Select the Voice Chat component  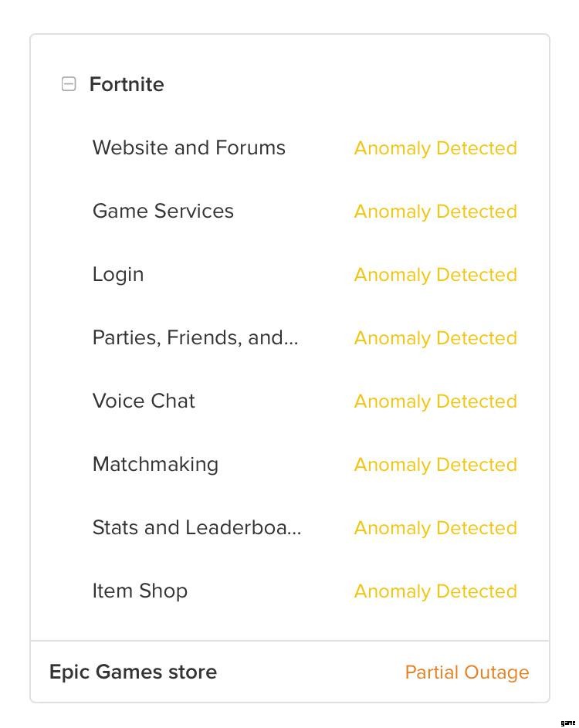(x=144, y=401)
